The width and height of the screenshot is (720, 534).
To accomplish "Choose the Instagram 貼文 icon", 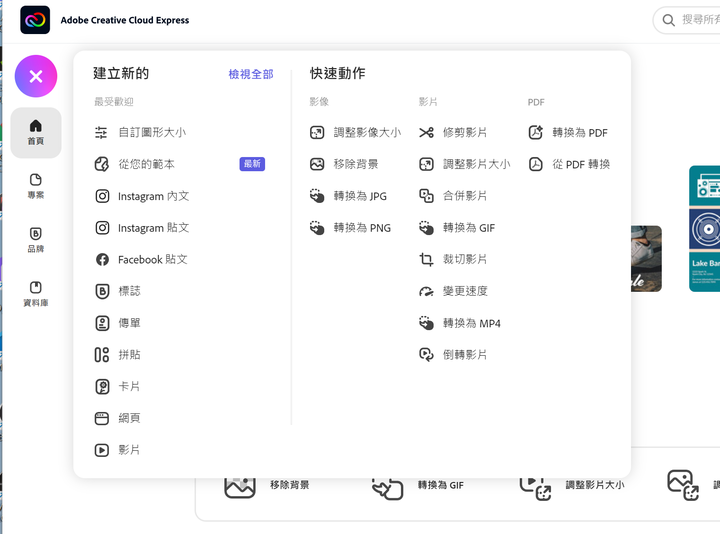I will (x=102, y=228).
